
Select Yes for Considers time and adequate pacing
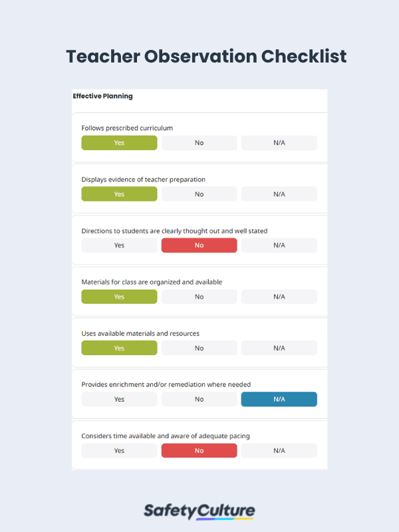pyautogui.click(x=118, y=450)
